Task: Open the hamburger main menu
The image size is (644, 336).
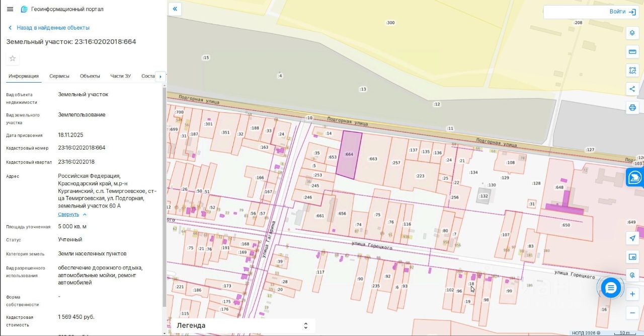Action: (10, 9)
